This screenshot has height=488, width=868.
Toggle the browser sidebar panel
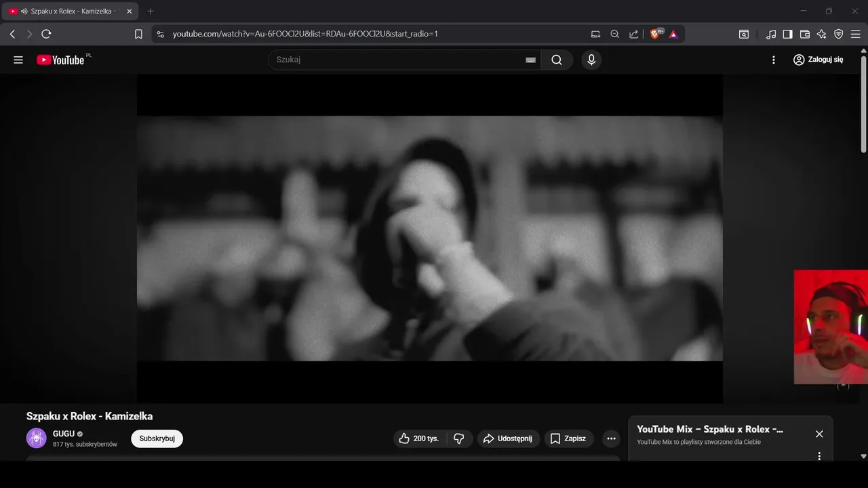788,34
